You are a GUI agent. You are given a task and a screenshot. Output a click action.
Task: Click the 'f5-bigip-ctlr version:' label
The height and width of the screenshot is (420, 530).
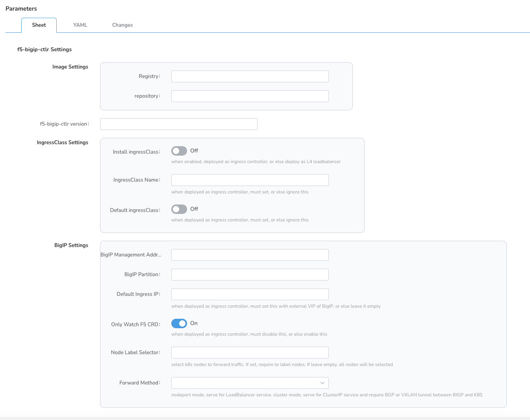tap(65, 124)
